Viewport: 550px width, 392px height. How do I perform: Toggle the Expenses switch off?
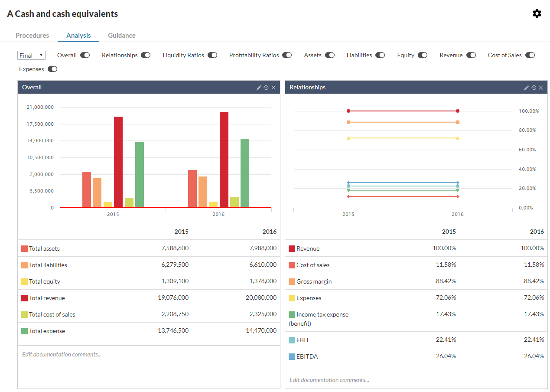(52, 69)
